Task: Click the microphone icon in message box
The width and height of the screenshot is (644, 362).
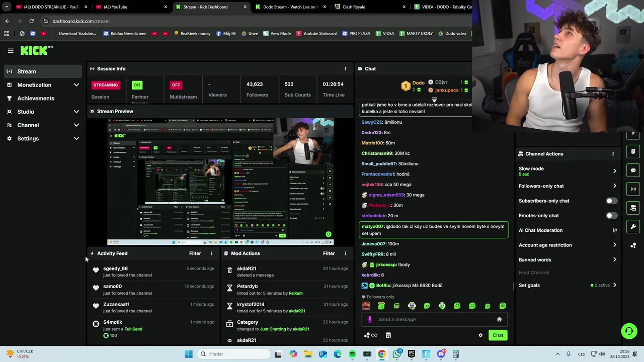Action: click(370, 319)
